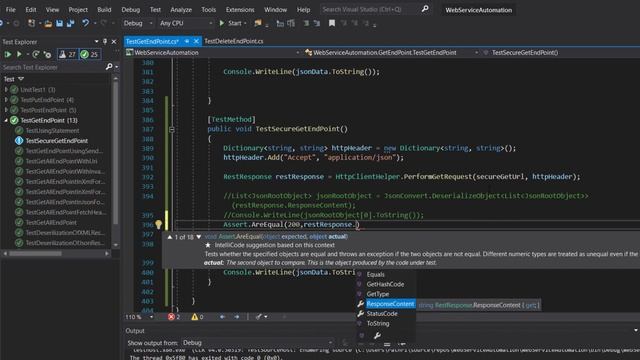Collapse TestSecureGetEndPoint method outlining box
The width and height of the screenshot is (640, 360).
(x=172, y=129)
